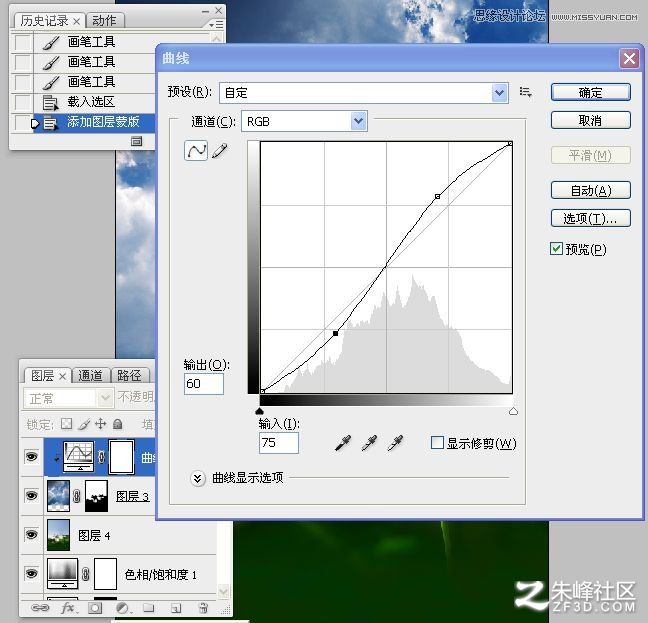This screenshot has height=623, width=648.
Task: Lock all padlock icon
Action: pos(118,424)
